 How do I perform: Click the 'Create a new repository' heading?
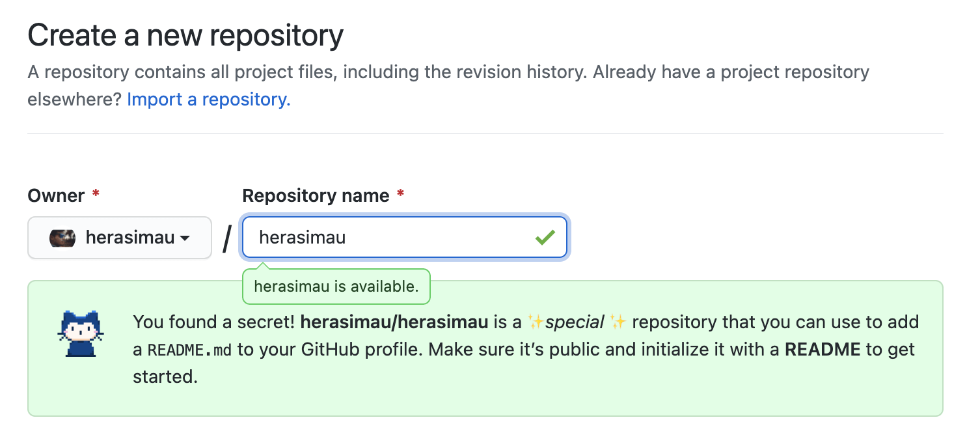point(185,36)
